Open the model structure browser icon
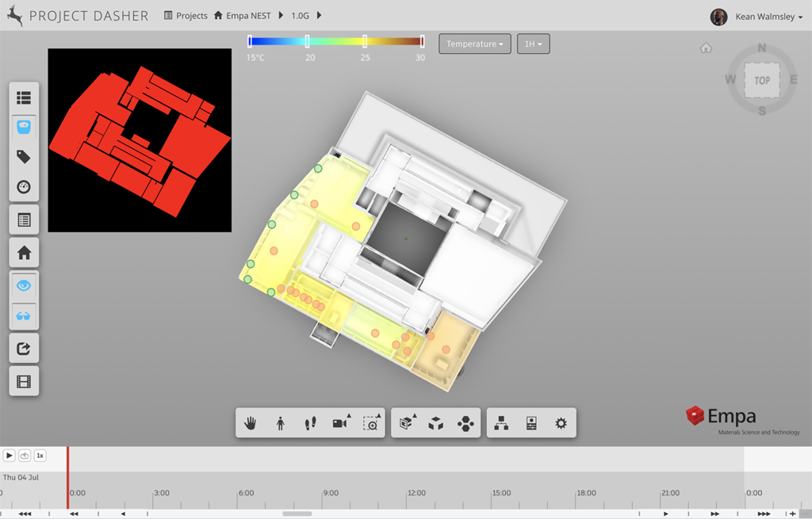This screenshot has height=519, width=812. tap(501, 424)
